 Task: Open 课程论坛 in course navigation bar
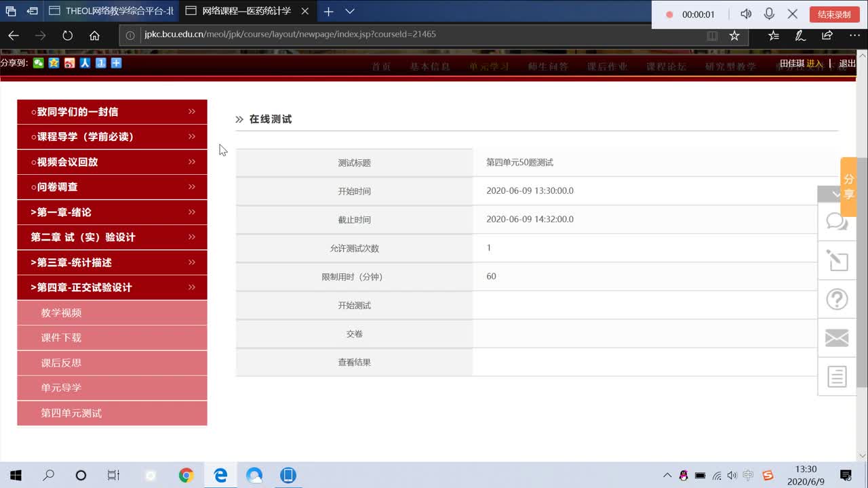coord(666,66)
